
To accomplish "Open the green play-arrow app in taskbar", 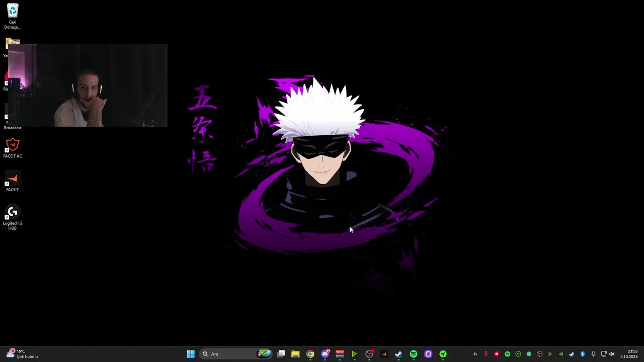I will pos(354,354).
